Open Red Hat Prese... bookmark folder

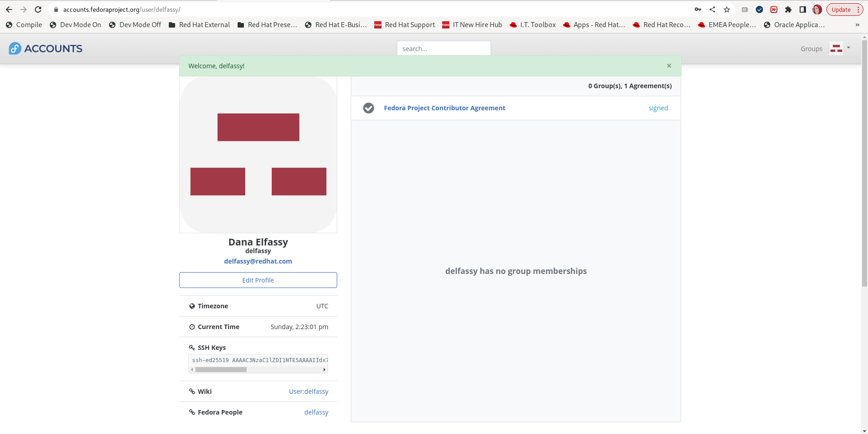tap(267, 25)
